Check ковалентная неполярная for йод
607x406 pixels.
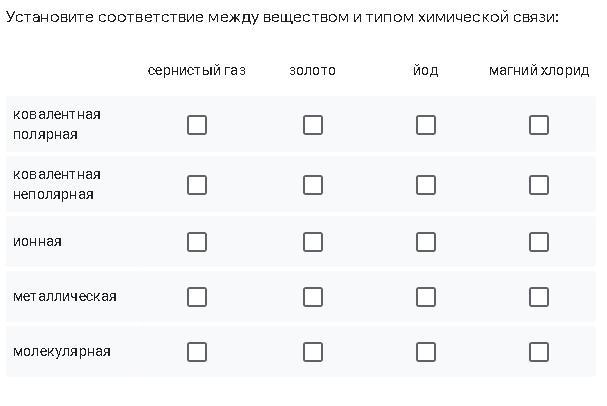(426, 185)
